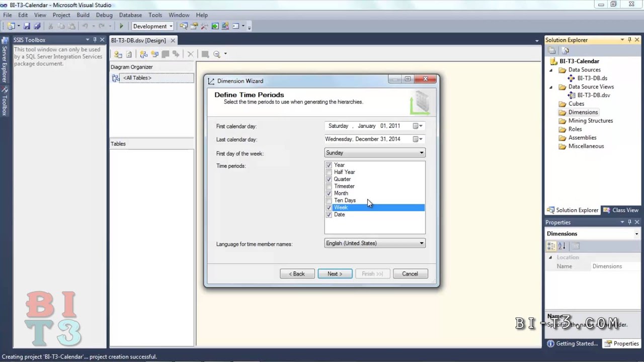Screen dimensions: 644x362
Task: Click the Categorized icon in Properties panel
Action: [x=551, y=246]
